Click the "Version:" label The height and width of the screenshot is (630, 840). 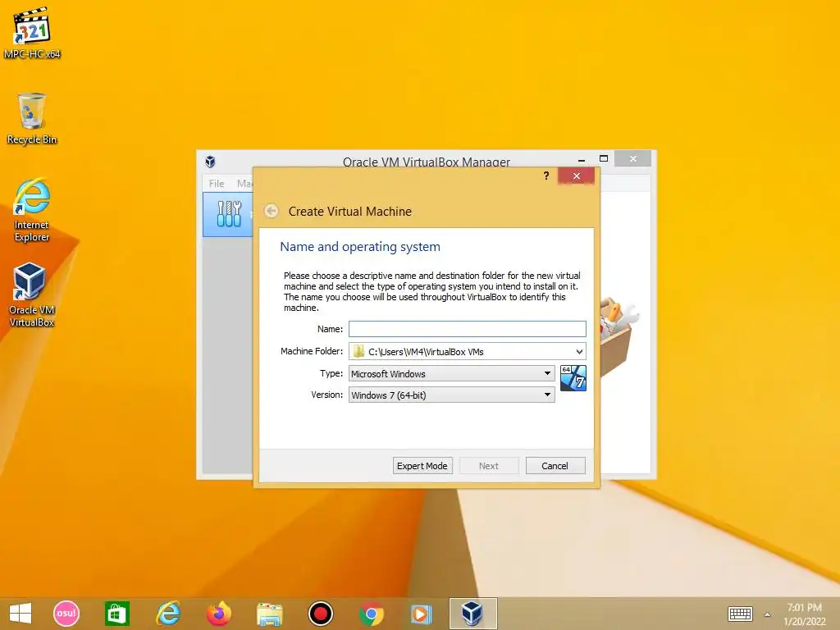click(326, 395)
